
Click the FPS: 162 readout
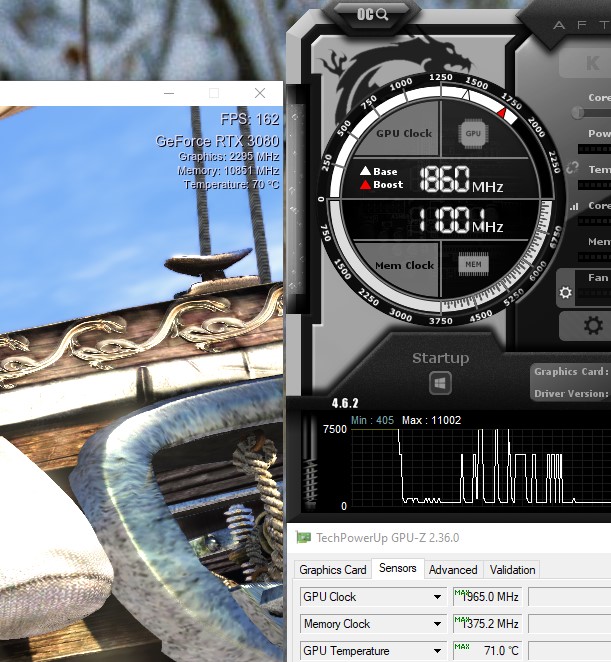coord(250,119)
